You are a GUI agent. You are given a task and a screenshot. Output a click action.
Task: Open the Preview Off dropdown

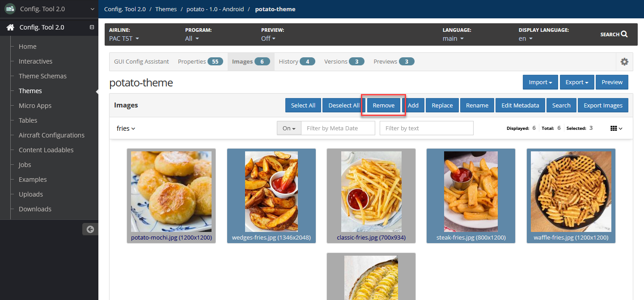[x=268, y=39]
